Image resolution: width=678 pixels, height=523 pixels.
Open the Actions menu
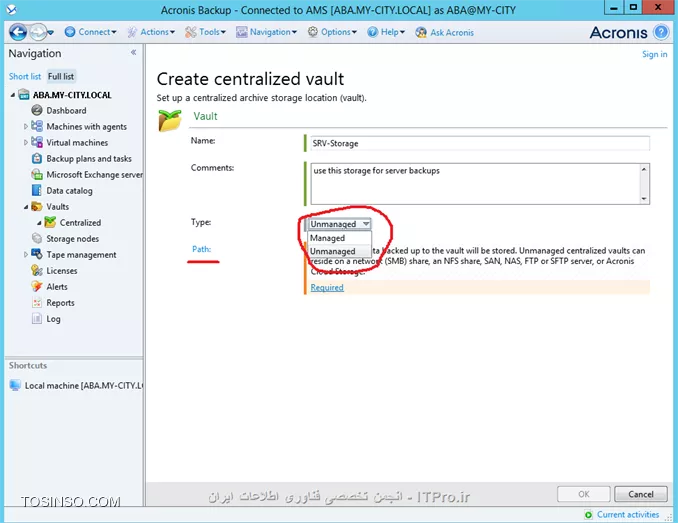coord(151,32)
